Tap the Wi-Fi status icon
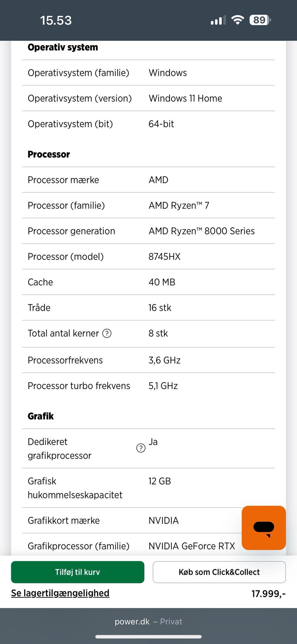The image size is (297, 644). click(x=238, y=20)
